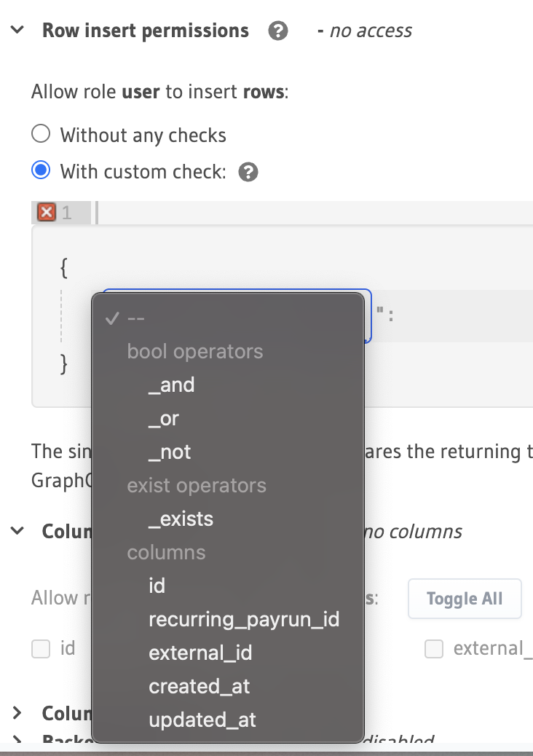Viewport: 533px width, 756px height.
Task: Select the With custom check option
Action: (x=41, y=170)
